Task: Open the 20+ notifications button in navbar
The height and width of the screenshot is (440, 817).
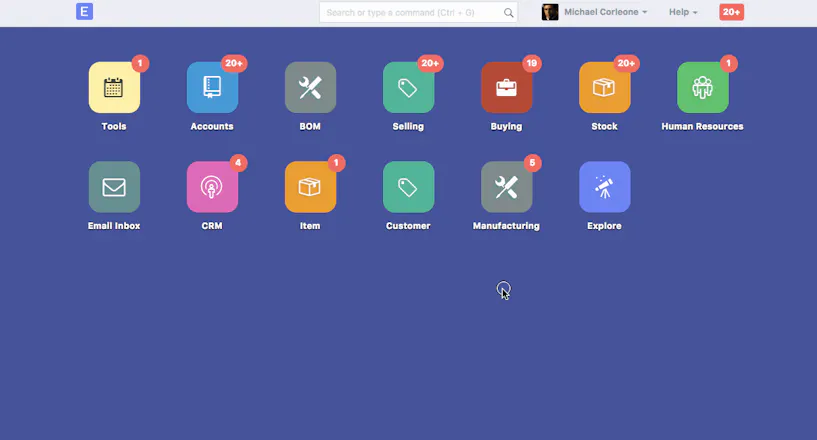Action: tap(732, 12)
